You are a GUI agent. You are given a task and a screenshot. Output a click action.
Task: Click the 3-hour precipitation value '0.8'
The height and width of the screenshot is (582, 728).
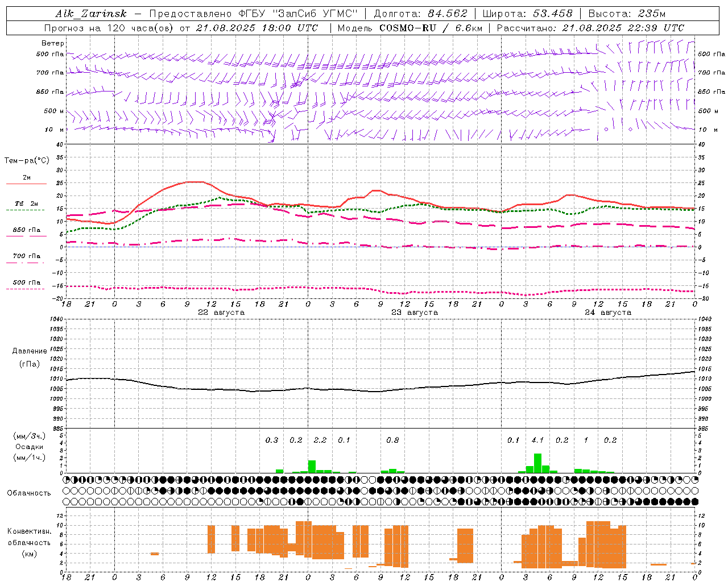tap(392, 440)
